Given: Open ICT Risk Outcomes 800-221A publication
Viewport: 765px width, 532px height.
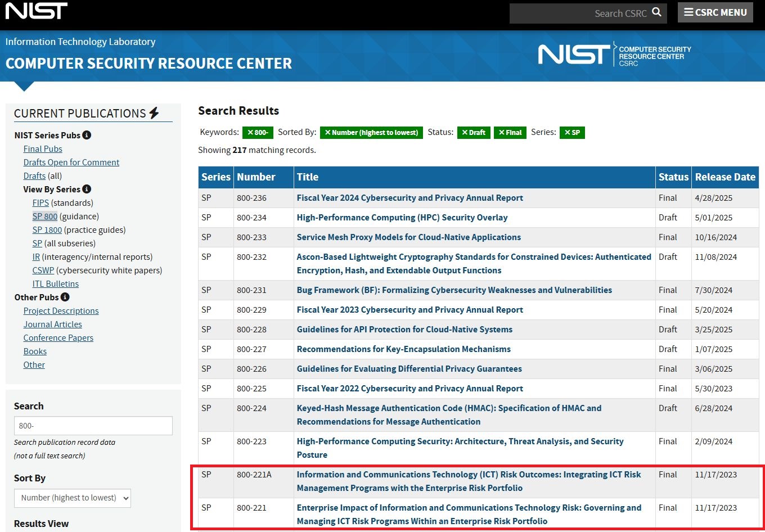Looking at the screenshot, I should 469,481.
